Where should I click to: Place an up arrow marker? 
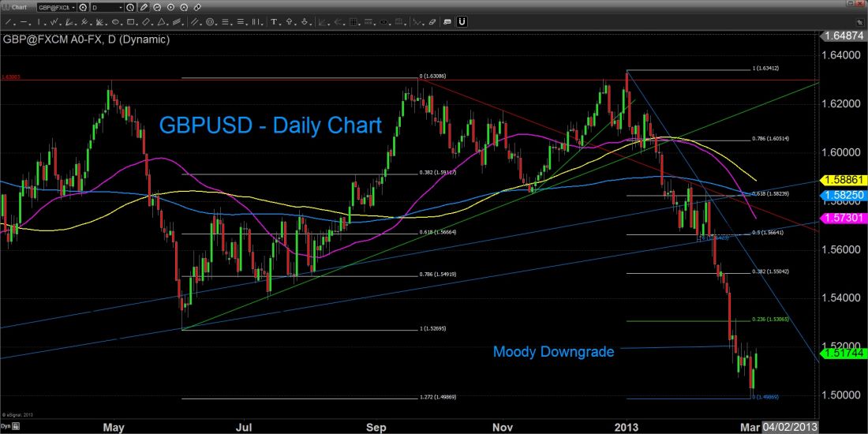pos(289,21)
